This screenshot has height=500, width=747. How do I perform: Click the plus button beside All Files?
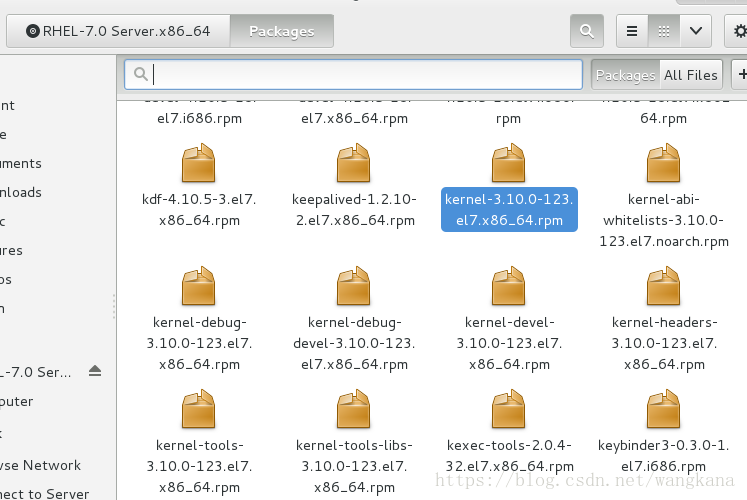click(740, 75)
